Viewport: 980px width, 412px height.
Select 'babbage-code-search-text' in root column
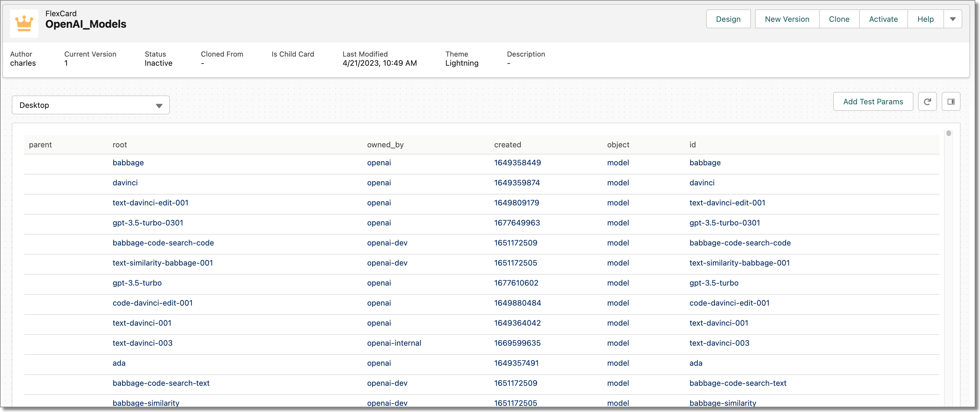[x=161, y=383]
